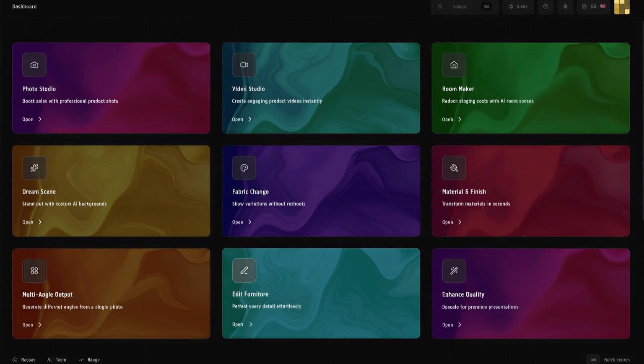Viewport: 644px width, 364px height.
Task: Click the Dream Scene sparkles icon
Action: 34,168
